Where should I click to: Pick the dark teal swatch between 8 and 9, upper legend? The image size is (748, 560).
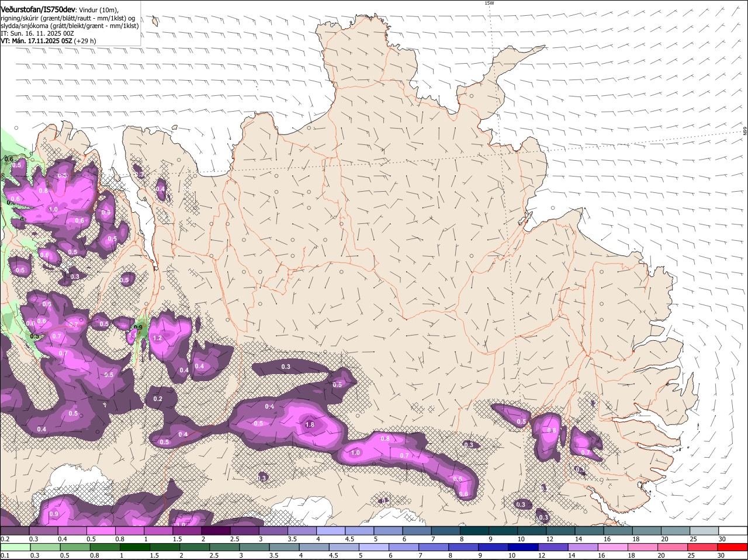(475, 531)
